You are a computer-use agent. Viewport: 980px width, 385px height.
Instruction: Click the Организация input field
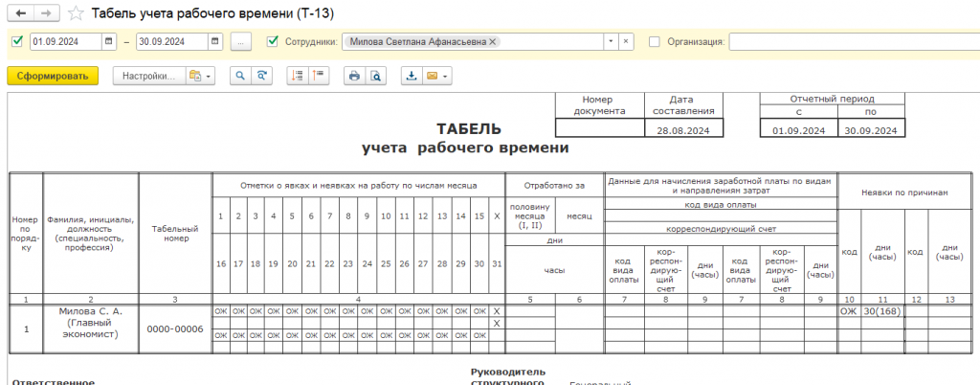pyautogui.click(x=854, y=42)
